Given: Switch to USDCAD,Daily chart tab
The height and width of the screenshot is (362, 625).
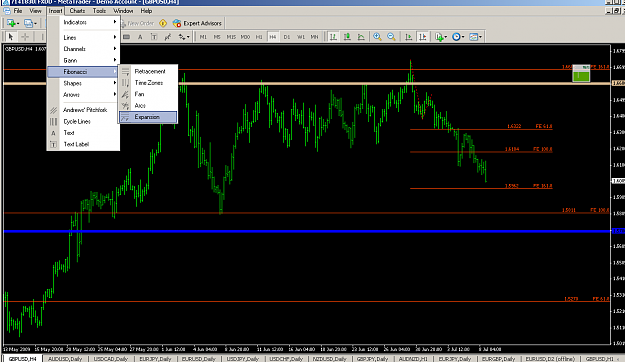Looking at the screenshot, I should point(110,359).
